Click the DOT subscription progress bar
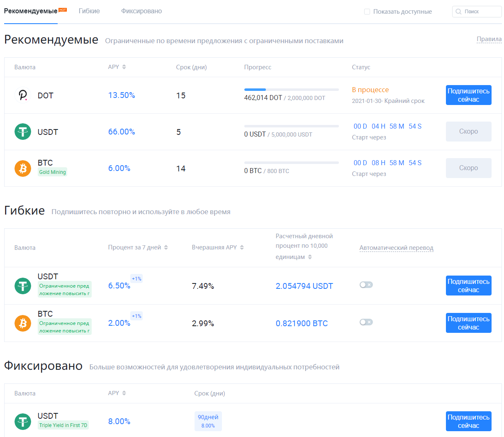The image size is (504, 437). 291,90
